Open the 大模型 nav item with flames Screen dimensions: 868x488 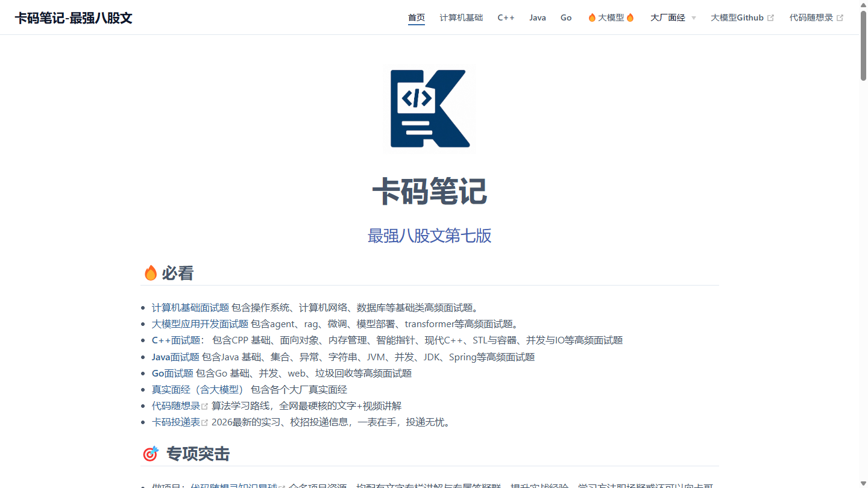[611, 17]
